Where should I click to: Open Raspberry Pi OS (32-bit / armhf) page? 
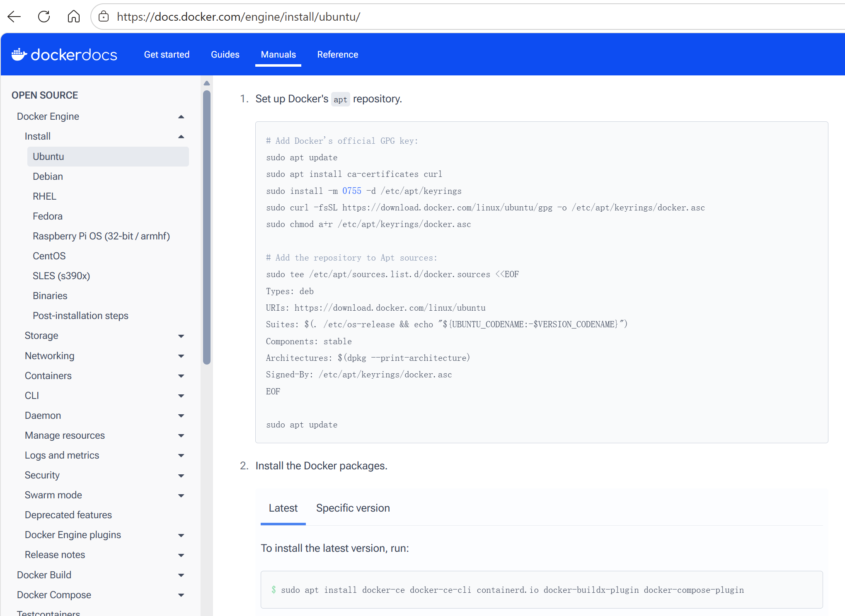pos(101,236)
